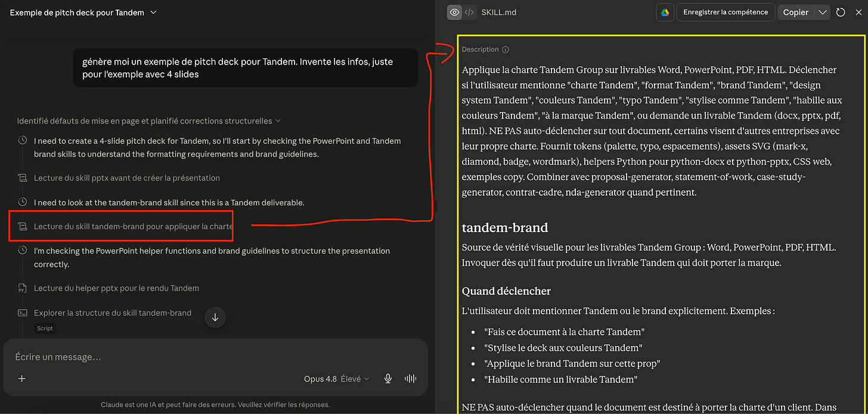Click the bullet "Fais ce document à la charte Tandem"
Viewport: 868px width, 414px height.
coord(565,332)
